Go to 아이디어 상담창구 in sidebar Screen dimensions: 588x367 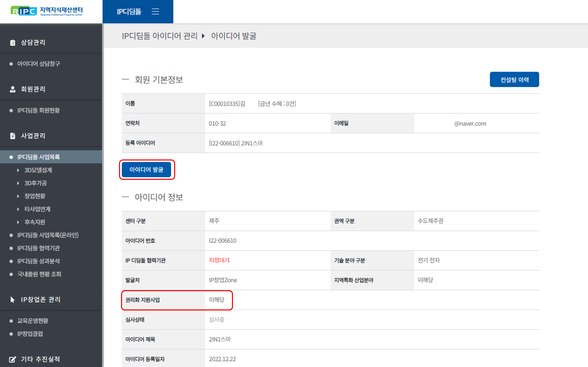[x=39, y=64]
